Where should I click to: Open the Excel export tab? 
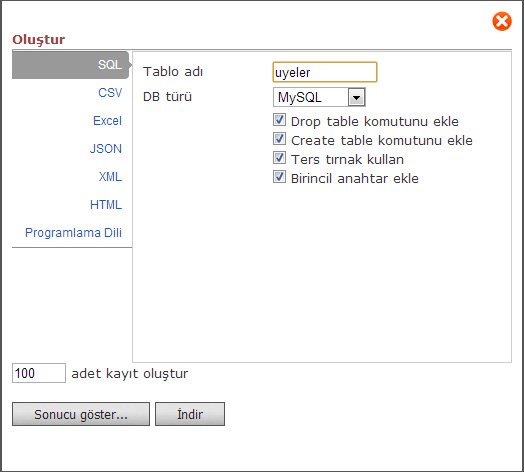(x=107, y=121)
